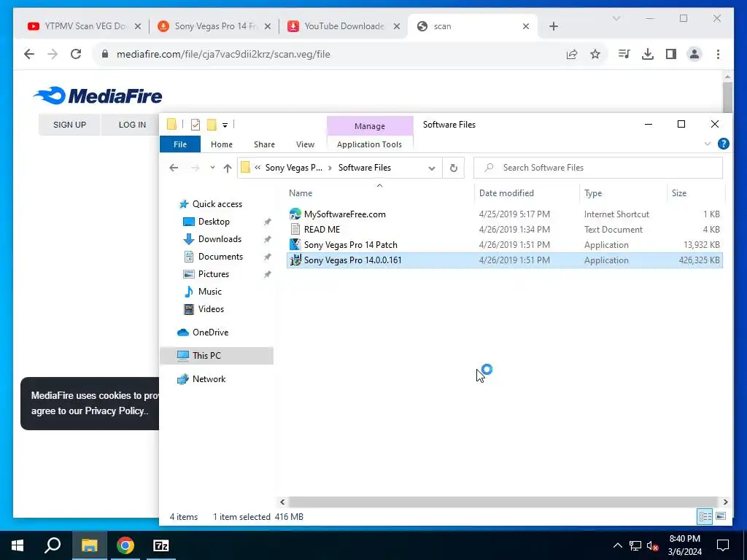The width and height of the screenshot is (747, 560).
Task: Select OneDrive in navigation pane
Action: click(210, 332)
